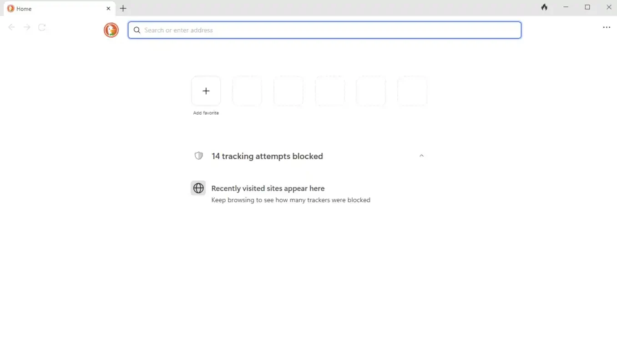
Task: Click the globe icon for recently visited sites
Action: point(198,188)
